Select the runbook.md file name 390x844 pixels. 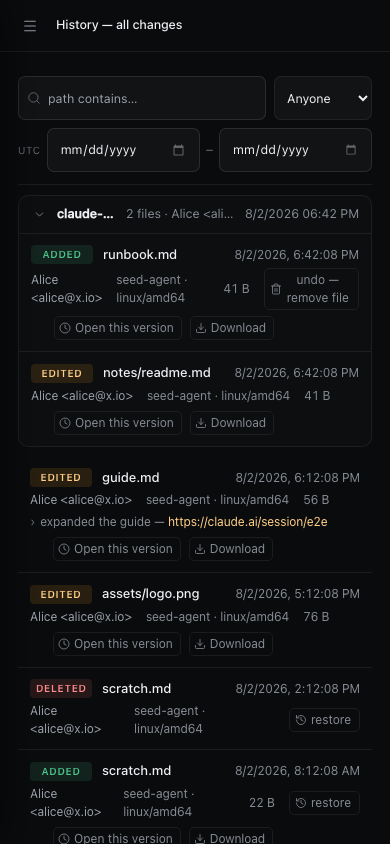click(140, 255)
